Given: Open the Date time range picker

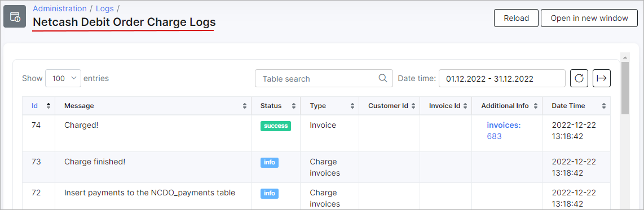Looking at the screenshot, I should click(x=502, y=78).
